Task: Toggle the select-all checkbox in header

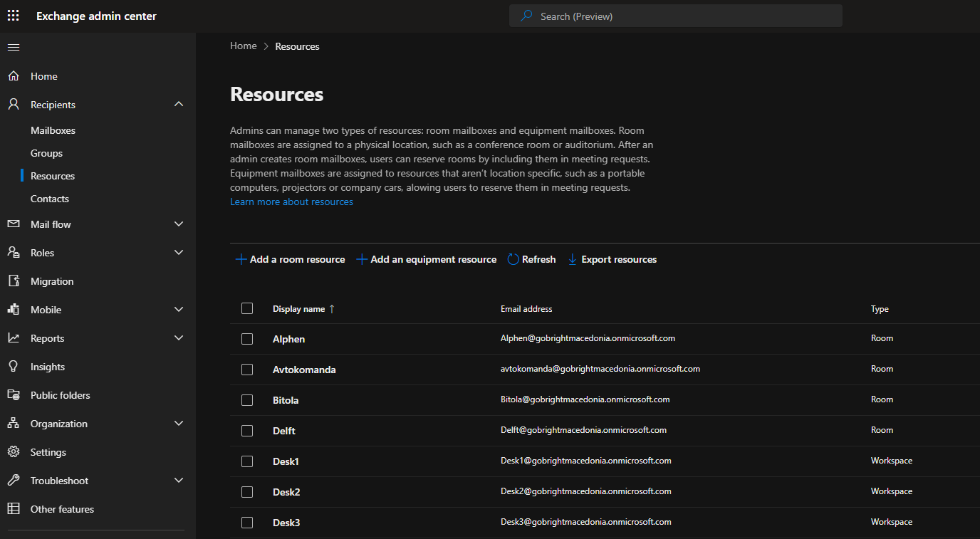Action: coord(247,308)
